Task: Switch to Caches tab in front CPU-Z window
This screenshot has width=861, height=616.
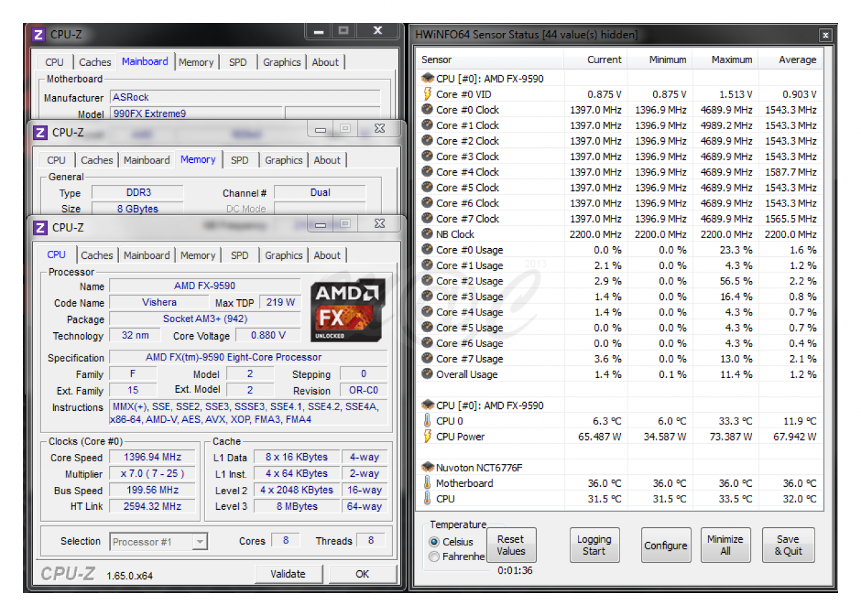Action: tap(97, 256)
